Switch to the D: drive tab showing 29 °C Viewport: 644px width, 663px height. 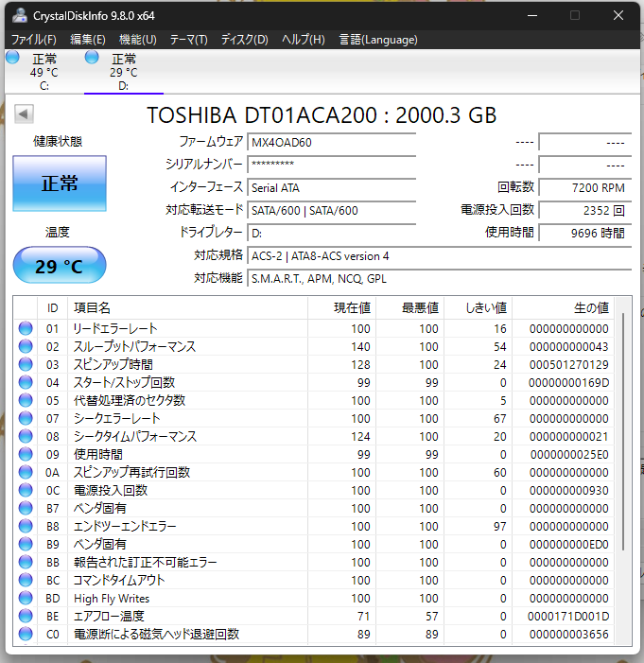(x=124, y=72)
